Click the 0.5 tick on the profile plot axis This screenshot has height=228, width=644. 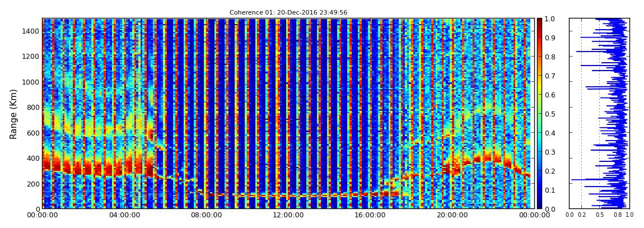(600, 215)
